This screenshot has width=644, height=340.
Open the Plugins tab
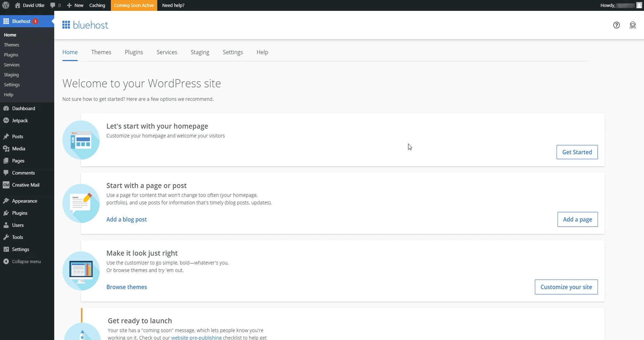pyautogui.click(x=134, y=52)
